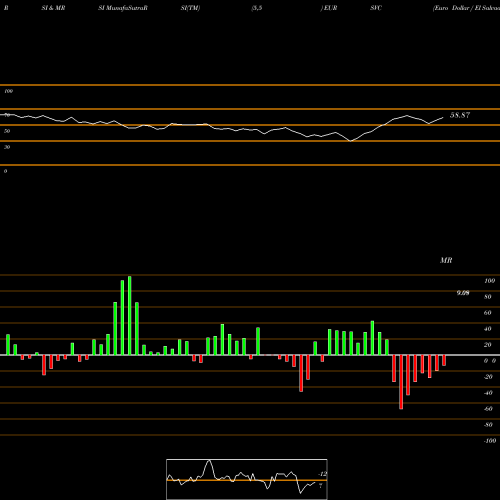Click the 'SI(TM)' header text
Screen dimensions: 500x500
(x=190, y=8)
